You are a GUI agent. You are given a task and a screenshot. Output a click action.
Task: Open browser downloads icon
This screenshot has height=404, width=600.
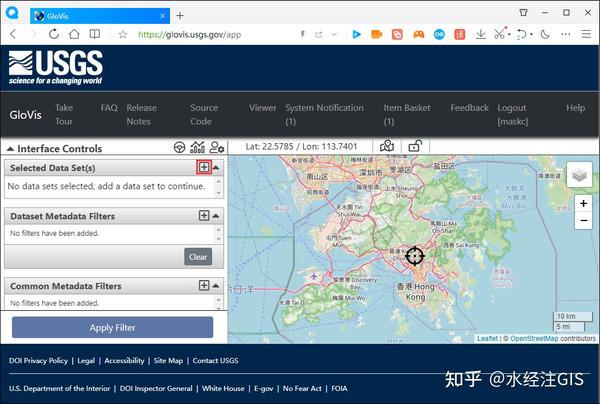click(481, 34)
